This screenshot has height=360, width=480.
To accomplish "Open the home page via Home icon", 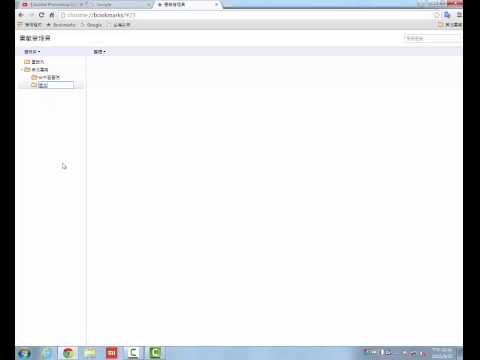I will (52, 15).
